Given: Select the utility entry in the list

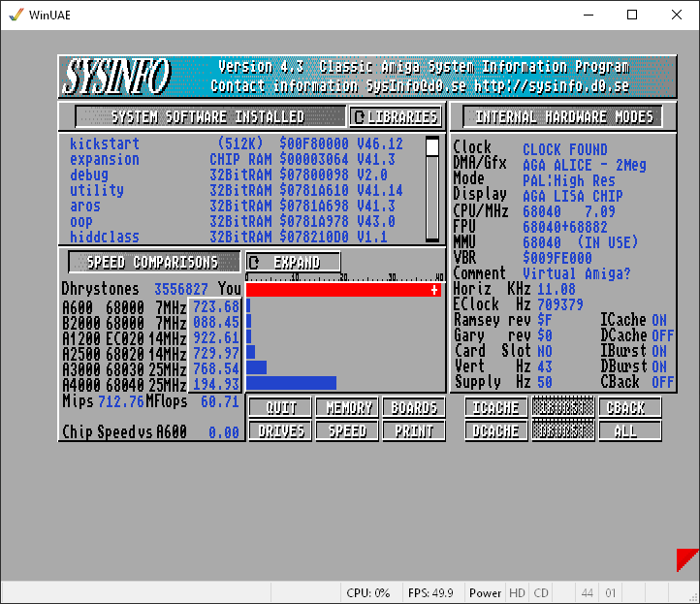Looking at the screenshot, I should pos(237,191).
